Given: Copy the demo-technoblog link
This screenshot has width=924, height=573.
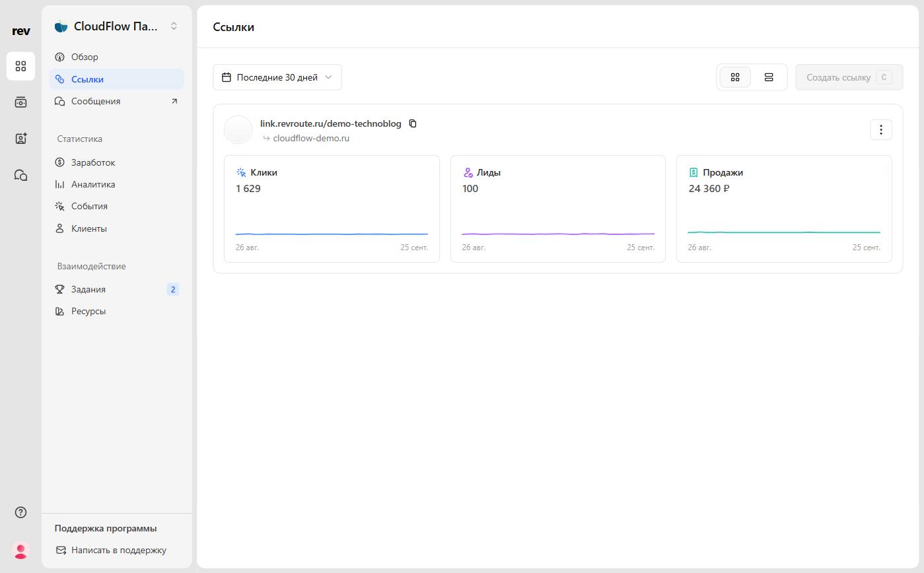Looking at the screenshot, I should (x=413, y=123).
